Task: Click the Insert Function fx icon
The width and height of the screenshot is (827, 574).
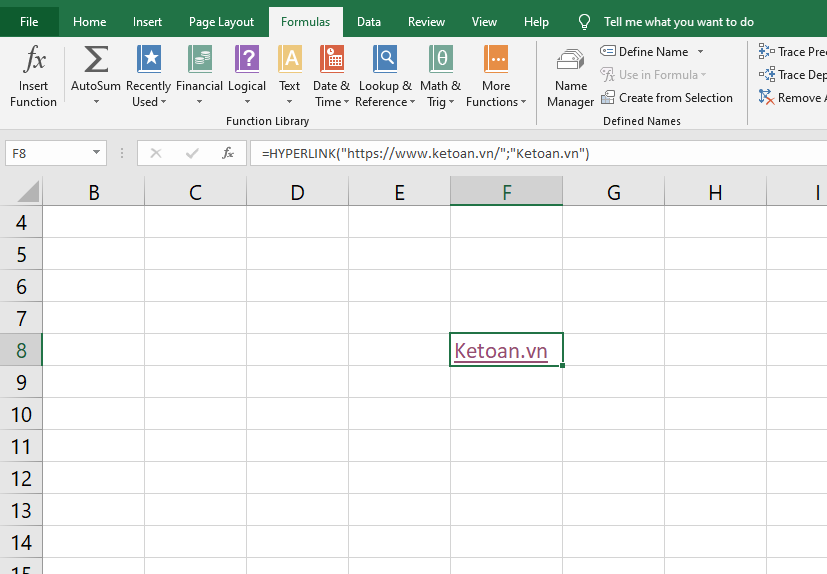Action: click(x=33, y=62)
